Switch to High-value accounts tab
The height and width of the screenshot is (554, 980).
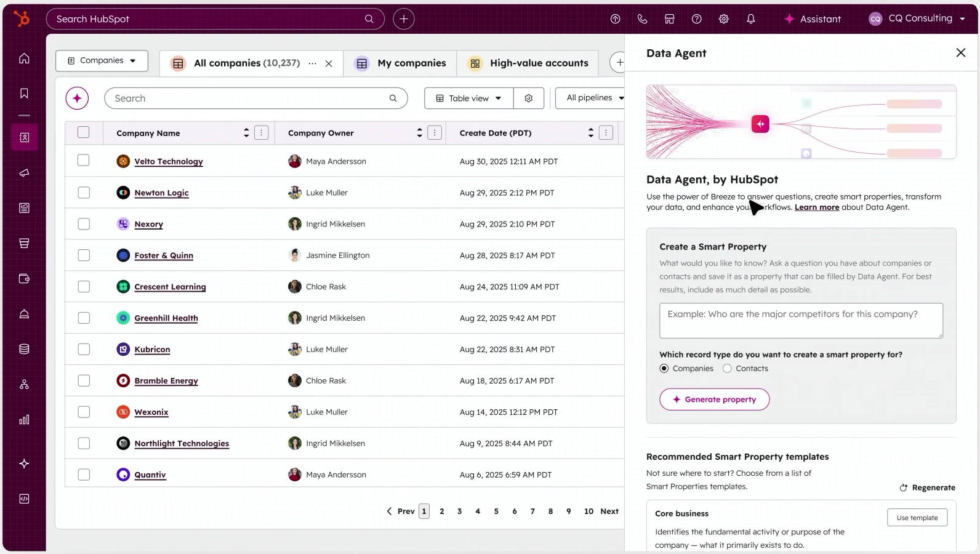(528, 63)
